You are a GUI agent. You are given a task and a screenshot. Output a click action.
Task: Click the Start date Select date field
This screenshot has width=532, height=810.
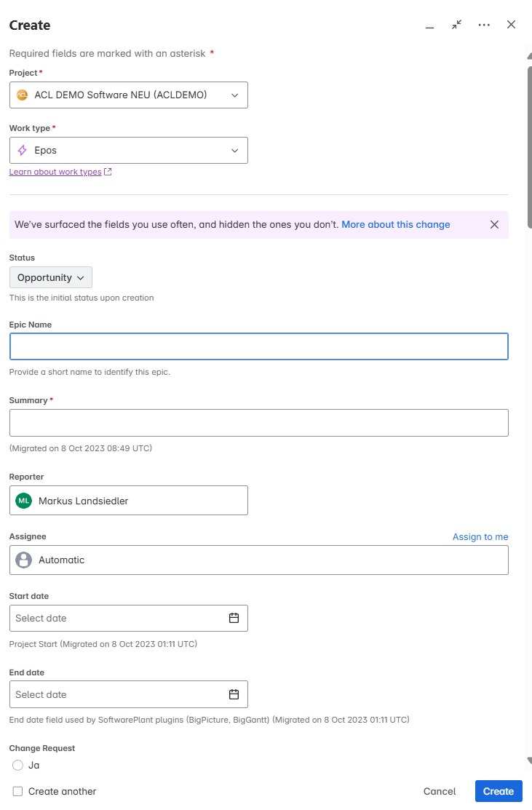[129, 619]
